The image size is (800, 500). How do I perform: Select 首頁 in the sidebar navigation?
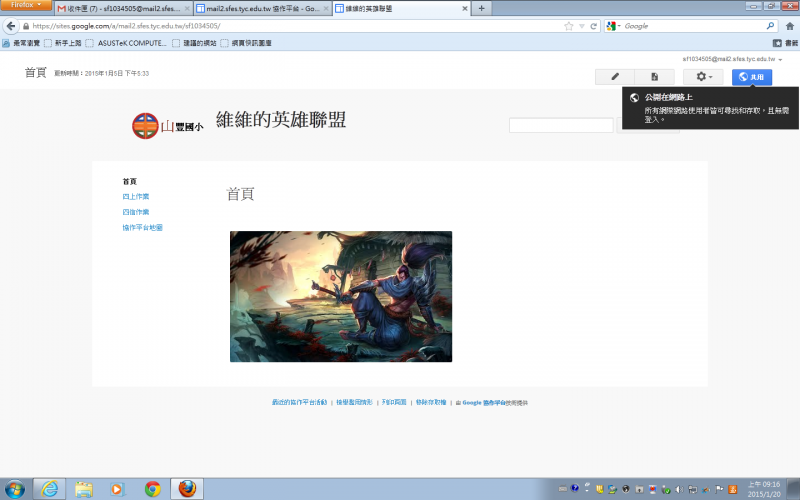pos(130,182)
